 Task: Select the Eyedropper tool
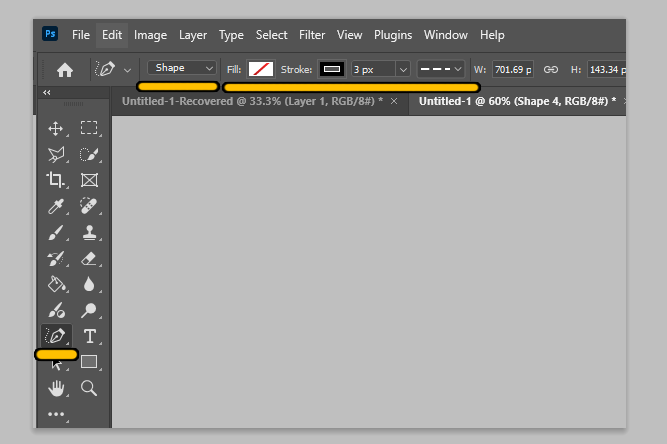pyautogui.click(x=56, y=207)
